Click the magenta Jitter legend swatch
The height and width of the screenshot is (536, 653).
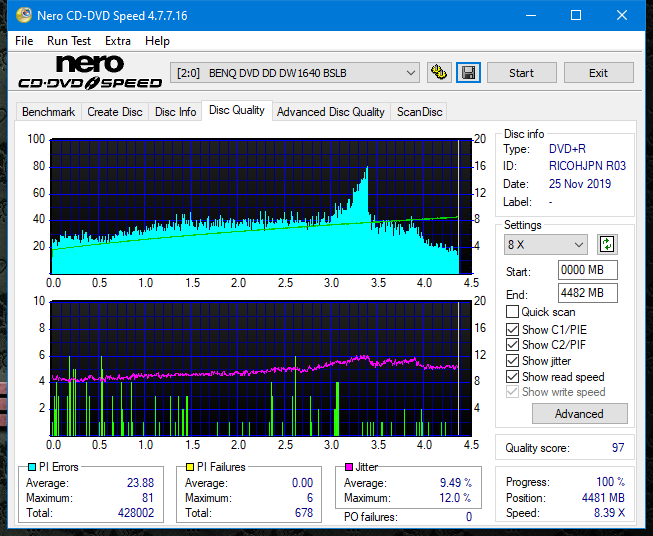349,467
